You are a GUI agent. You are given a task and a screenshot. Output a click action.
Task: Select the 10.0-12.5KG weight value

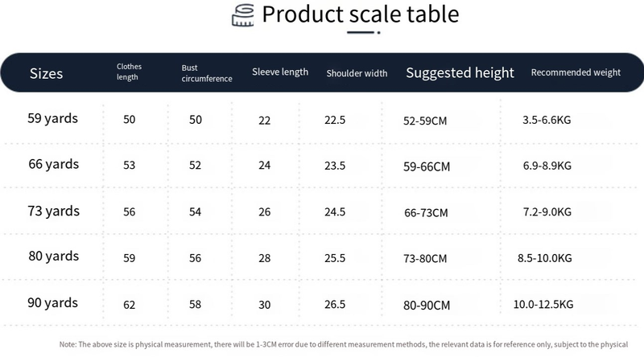[x=543, y=304]
